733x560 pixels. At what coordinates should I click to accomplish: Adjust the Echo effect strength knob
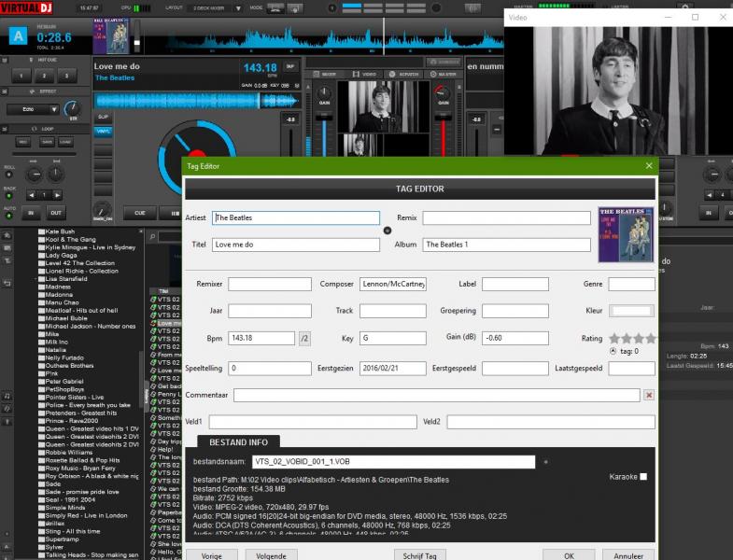73,108
